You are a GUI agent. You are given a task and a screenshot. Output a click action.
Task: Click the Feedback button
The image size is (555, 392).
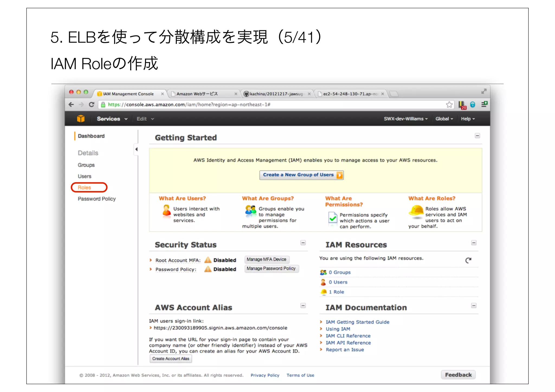[458, 375]
